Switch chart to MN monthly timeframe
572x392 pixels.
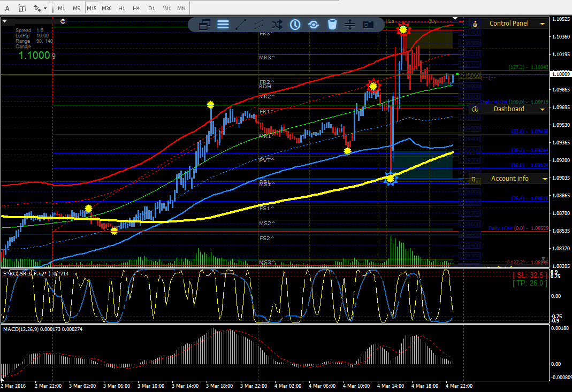pos(181,8)
